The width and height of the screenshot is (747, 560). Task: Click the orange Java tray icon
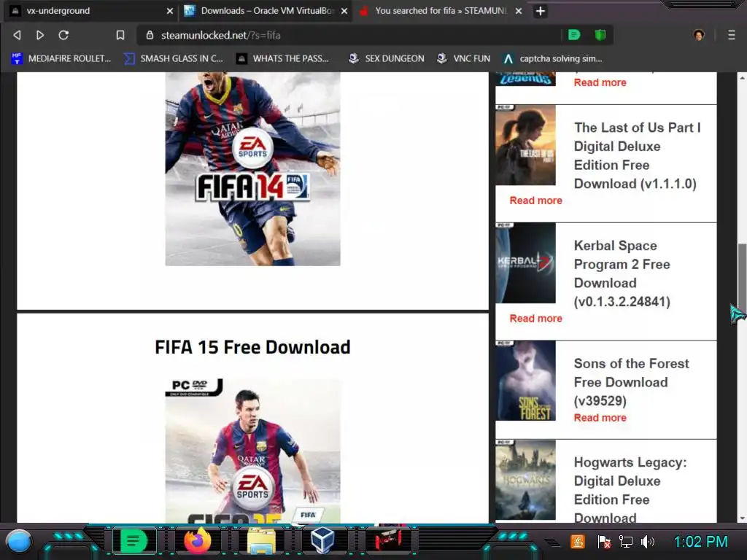tap(578, 542)
